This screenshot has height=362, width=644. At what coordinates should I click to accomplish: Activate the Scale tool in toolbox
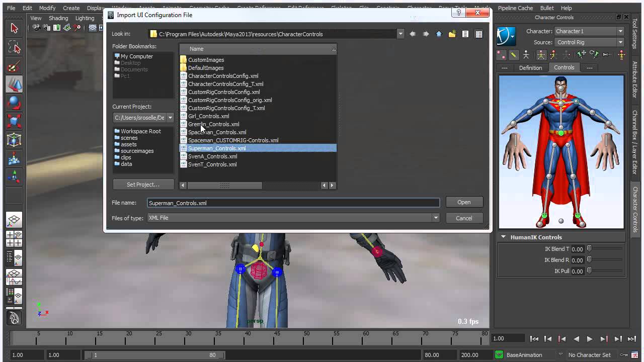point(14,121)
